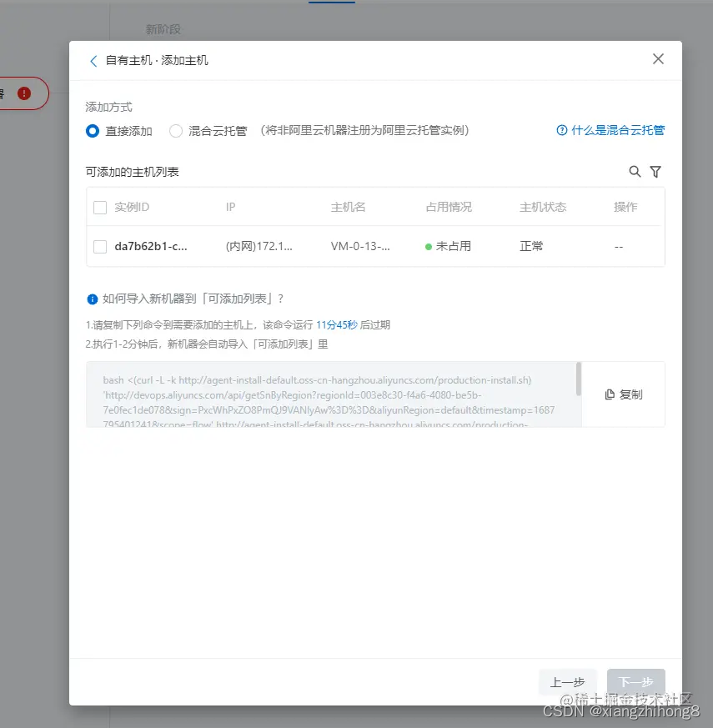Click the info icon beside 如何导入新机器
This screenshot has width=713, height=728.
[x=93, y=299]
